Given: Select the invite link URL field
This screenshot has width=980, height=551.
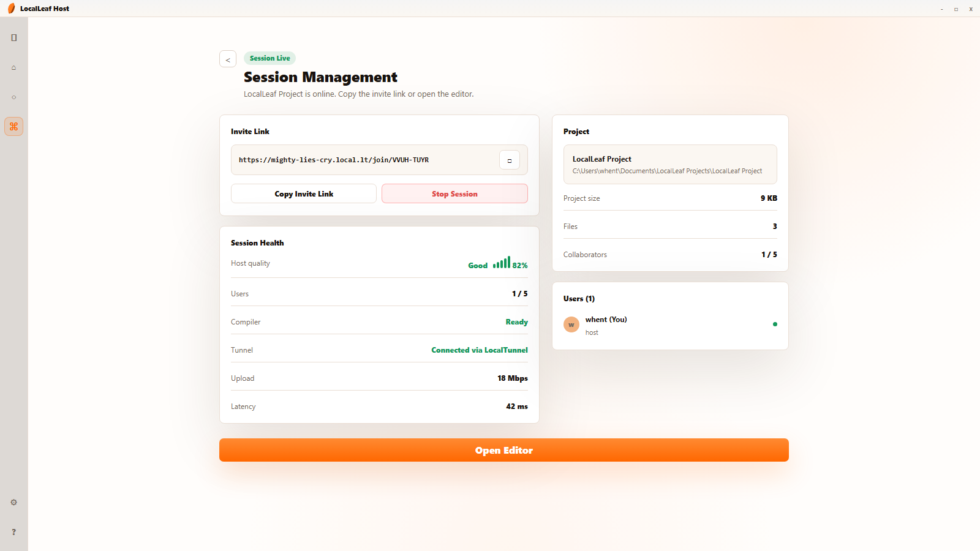Looking at the screenshot, I should tap(379, 160).
